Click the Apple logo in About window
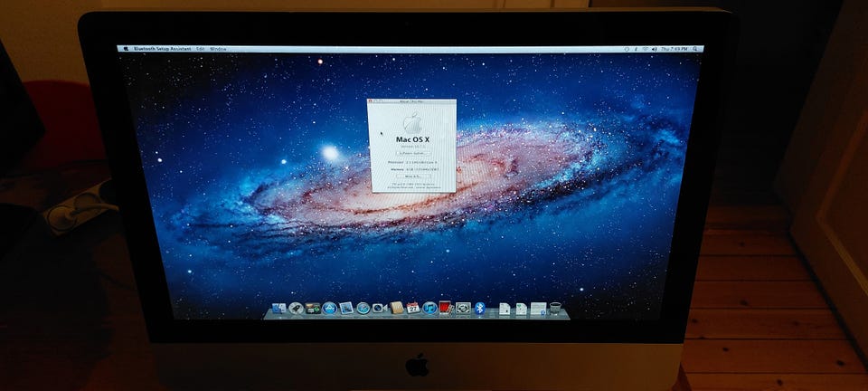This screenshot has height=391, width=868. point(412,123)
